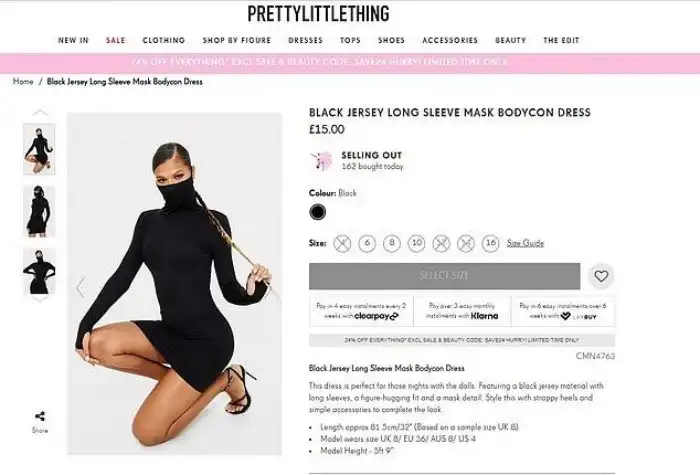Add dress to wishlist with heart icon
This screenshot has width=700, height=475.
click(x=601, y=276)
